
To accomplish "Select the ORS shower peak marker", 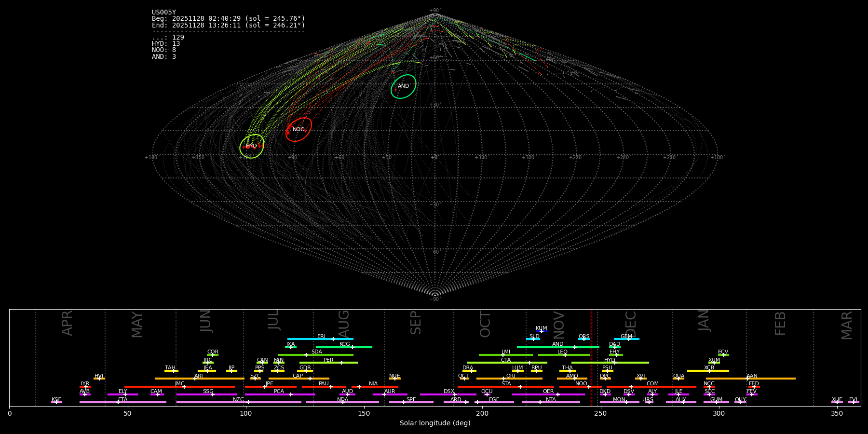I will (584, 339).
